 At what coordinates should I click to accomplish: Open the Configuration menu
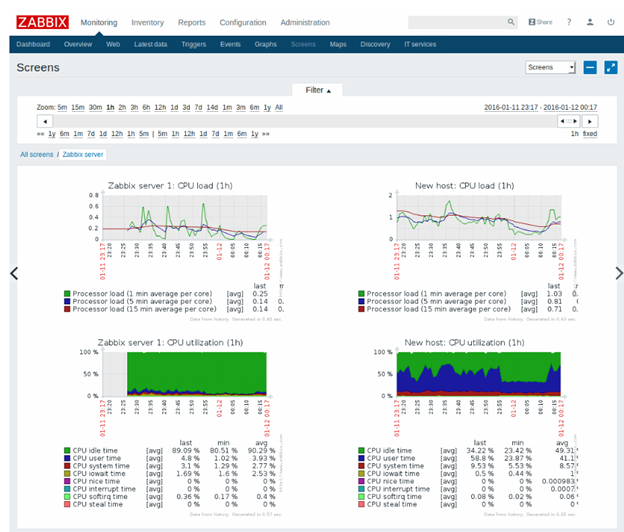pos(243,23)
